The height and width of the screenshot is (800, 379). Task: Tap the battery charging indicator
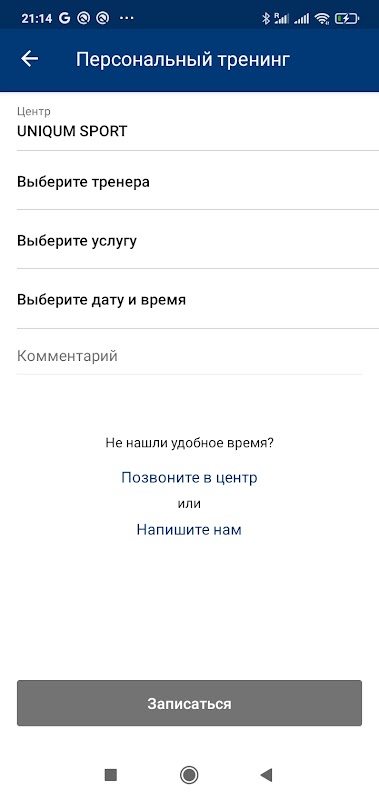click(x=347, y=18)
